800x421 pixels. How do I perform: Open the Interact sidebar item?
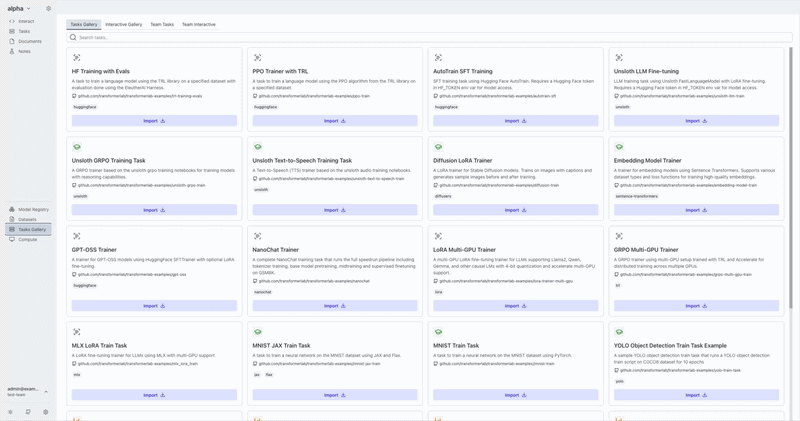25,21
